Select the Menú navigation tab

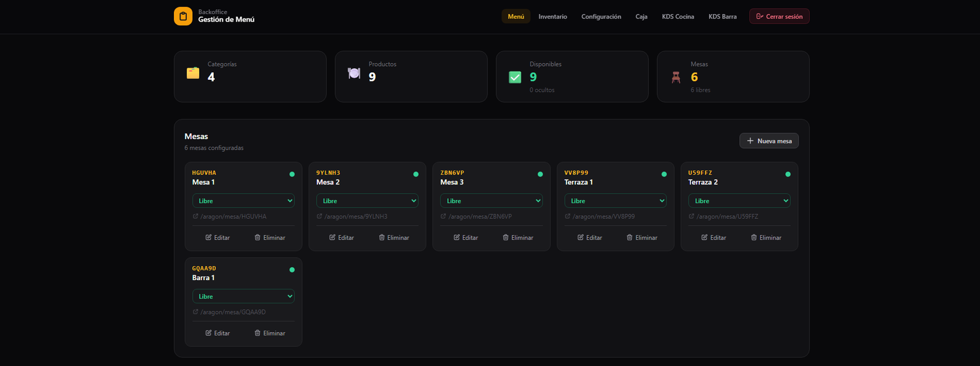pyautogui.click(x=516, y=17)
